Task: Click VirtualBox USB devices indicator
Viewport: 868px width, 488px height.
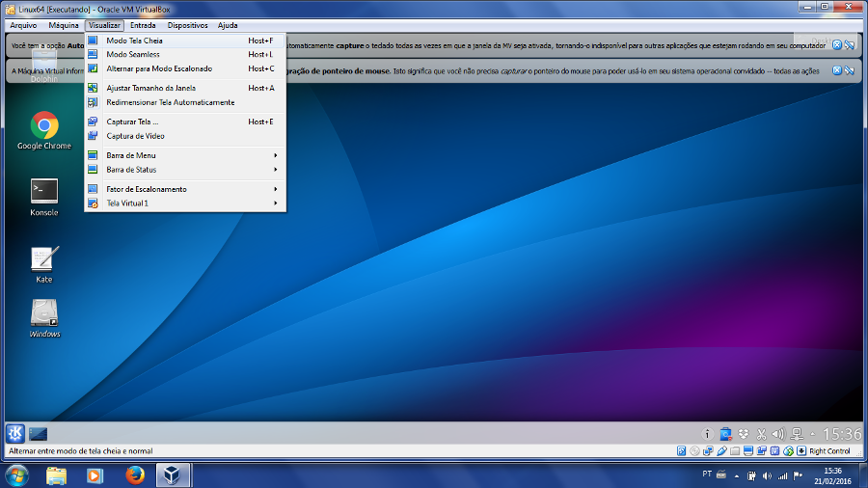Action: (721, 451)
